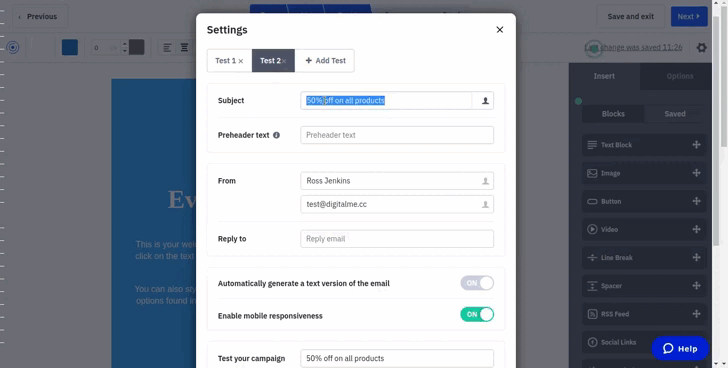Click the Video block play icon

(x=592, y=229)
